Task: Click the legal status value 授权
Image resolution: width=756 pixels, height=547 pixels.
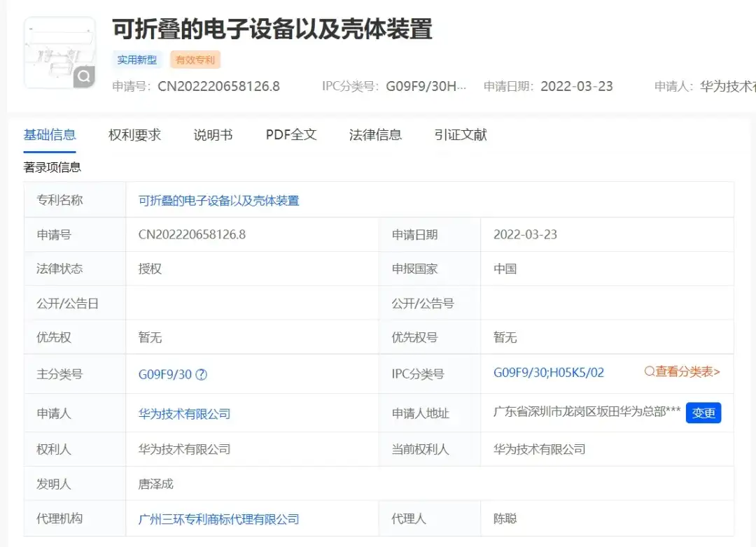Action: pos(150,269)
